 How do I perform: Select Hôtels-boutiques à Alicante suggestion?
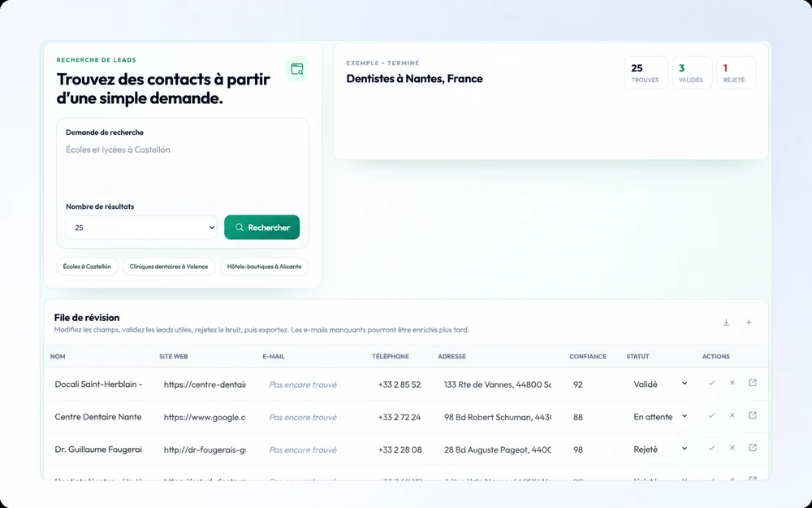264,267
